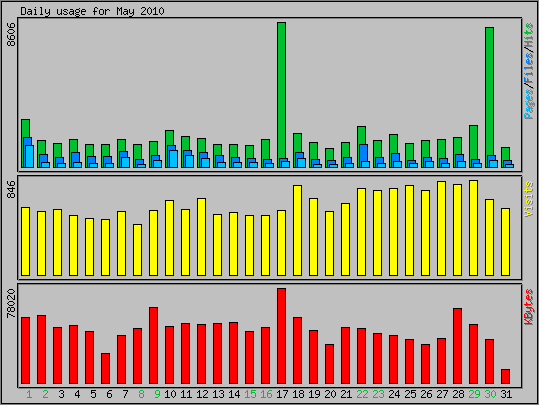539x405 pixels.
Task: Click the 846 visits axis value
Action: point(11,189)
